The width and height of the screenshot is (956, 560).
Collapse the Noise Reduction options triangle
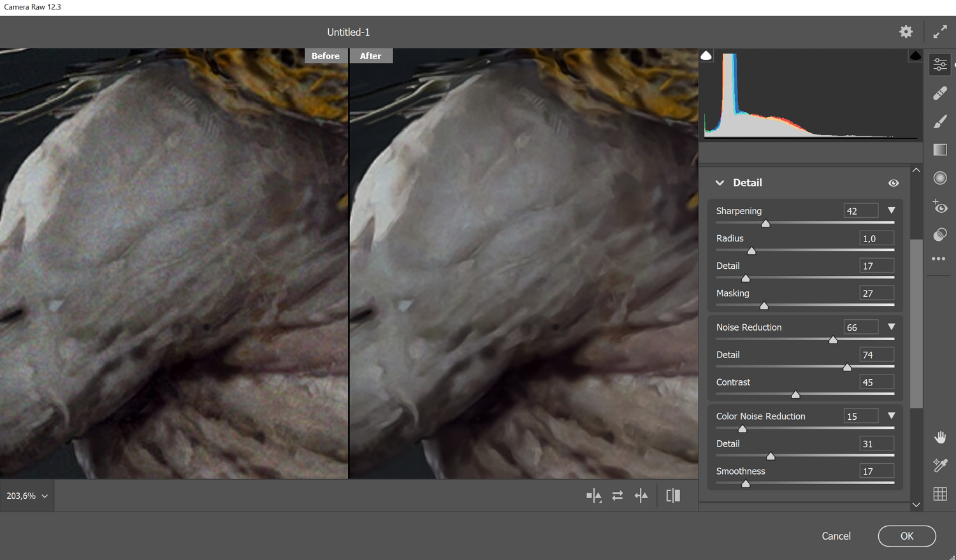[x=891, y=327]
